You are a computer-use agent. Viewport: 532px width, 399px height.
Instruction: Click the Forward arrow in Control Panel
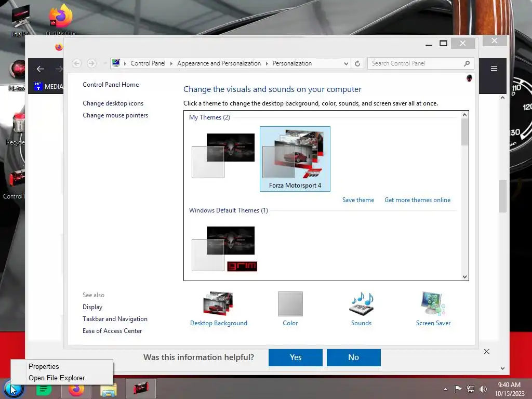(91, 63)
